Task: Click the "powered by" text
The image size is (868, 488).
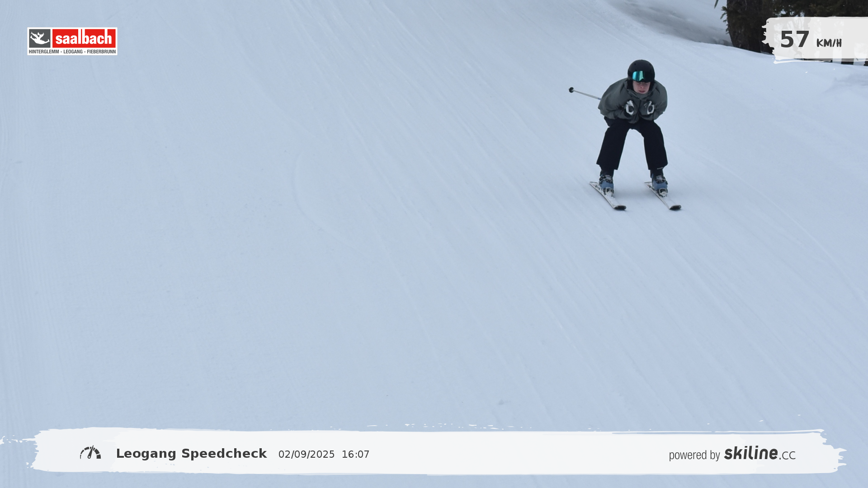Action: [694, 455]
